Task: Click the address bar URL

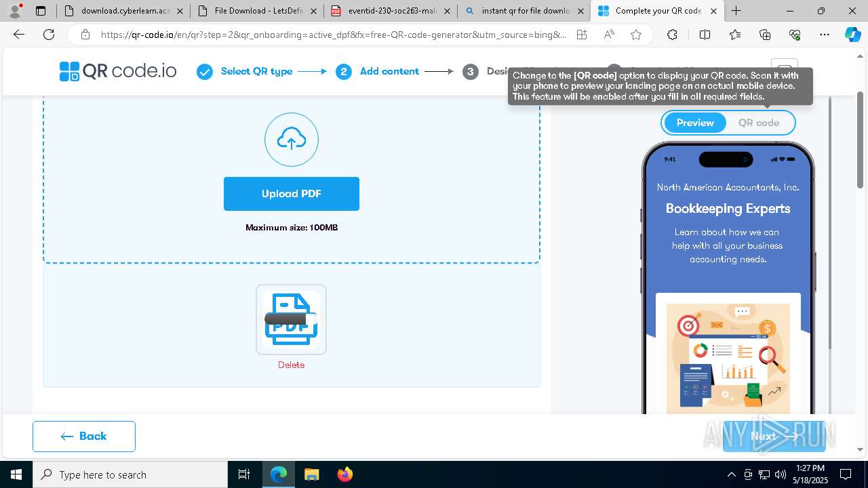Action: click(x=333, y=35)
